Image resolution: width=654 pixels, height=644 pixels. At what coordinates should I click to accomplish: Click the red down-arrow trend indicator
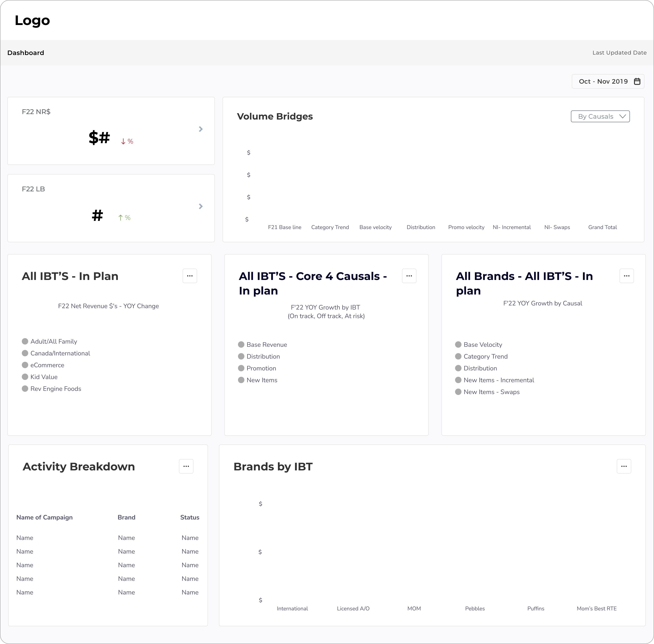tap(123, 142)
